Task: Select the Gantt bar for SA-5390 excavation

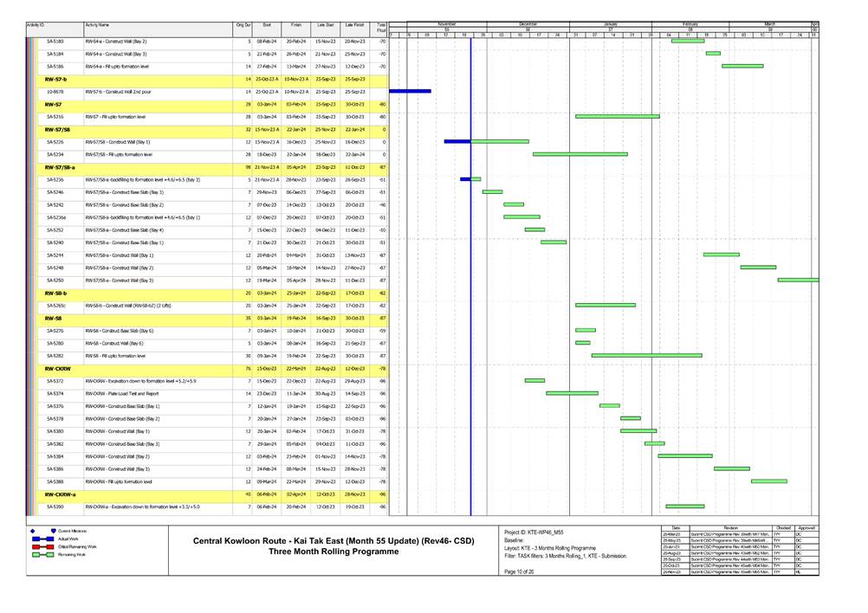Action: click(x=684, y=506)
